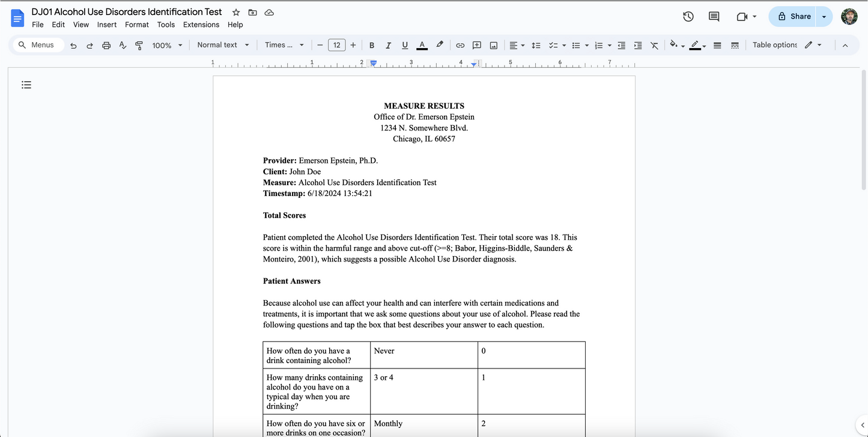Run spelling and grammar check

pos(123,45)
